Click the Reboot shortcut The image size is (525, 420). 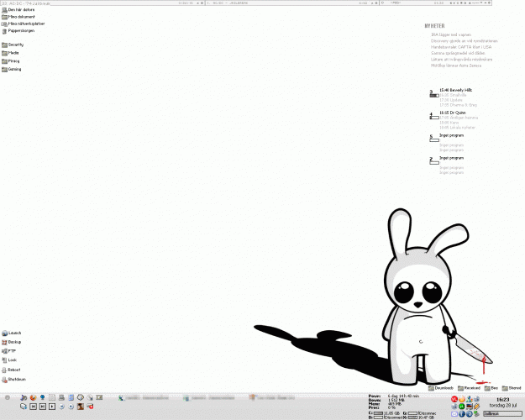click(13, 370)
